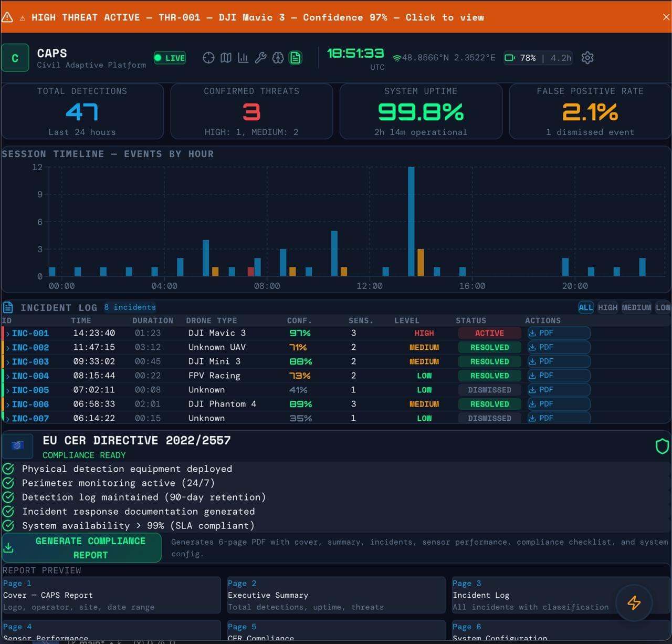The image size is (672, 644).
Task: Select the crosshair targeting view icon
Action: coord(208,58)
